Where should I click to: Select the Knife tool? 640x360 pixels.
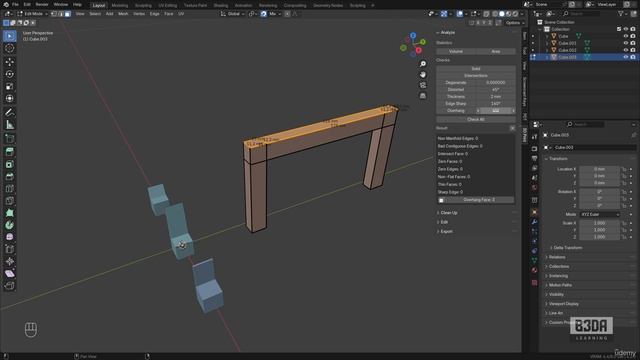(x=9, y=200)
